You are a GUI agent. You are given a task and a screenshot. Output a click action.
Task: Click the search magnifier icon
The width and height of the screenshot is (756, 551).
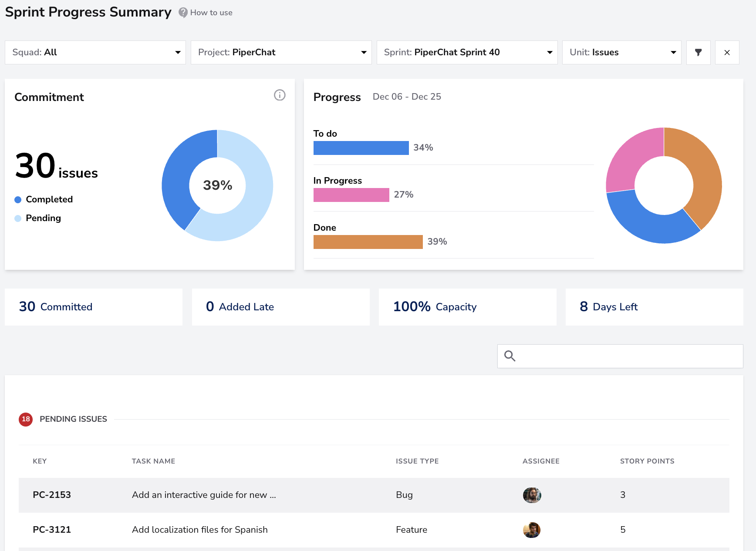coord(510,356)
